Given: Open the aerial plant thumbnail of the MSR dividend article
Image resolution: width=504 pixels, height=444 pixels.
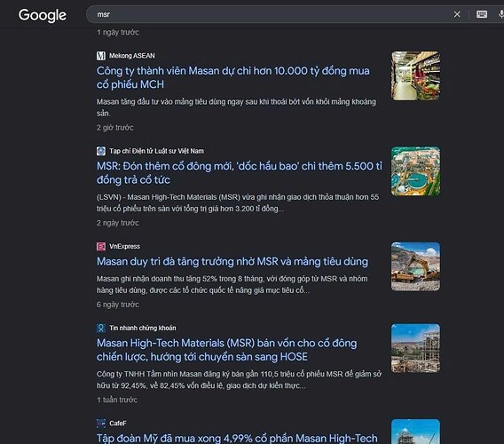Looking at the screenshot, I should coord(415,171).
